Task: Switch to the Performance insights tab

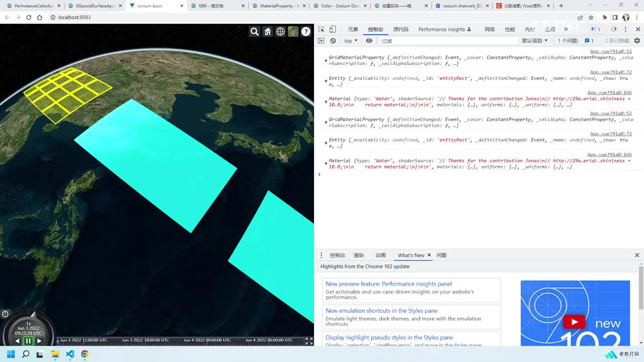Action: click(444, 29)
